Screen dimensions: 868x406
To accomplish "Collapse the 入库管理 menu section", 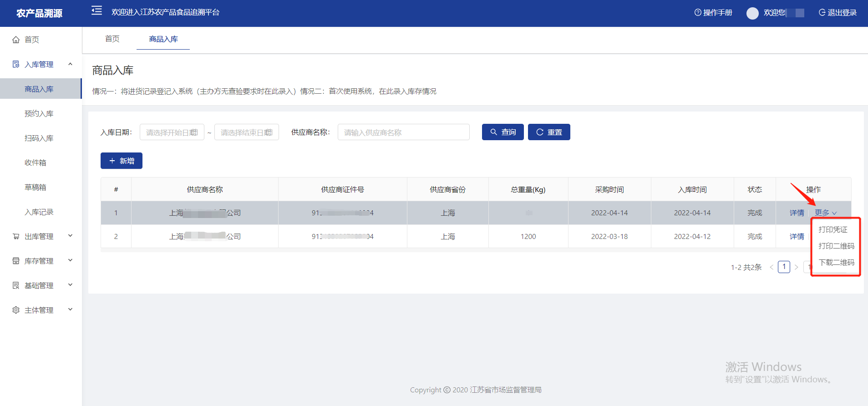I will pos(70,64).
